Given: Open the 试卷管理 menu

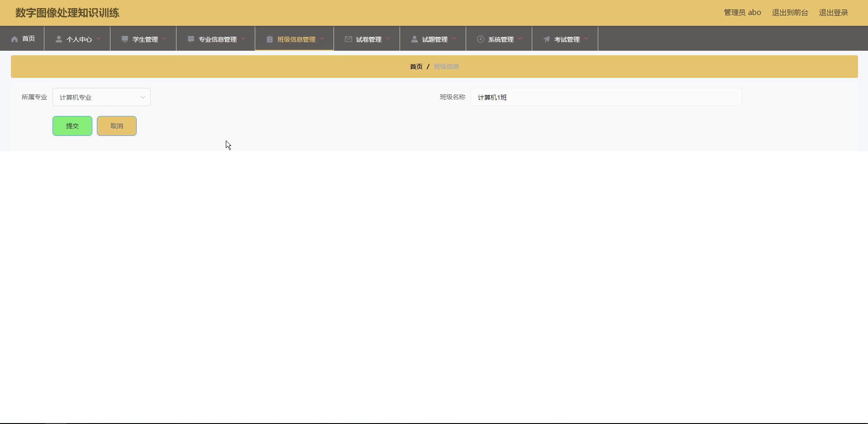Looking at the screenshot, I should (367, 39).
